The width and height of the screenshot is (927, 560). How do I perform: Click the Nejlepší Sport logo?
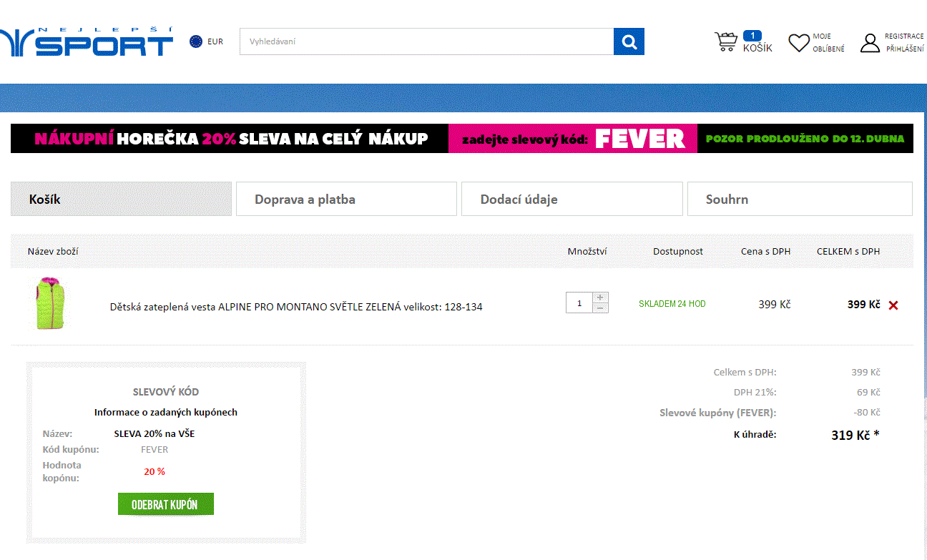[87, 41]
